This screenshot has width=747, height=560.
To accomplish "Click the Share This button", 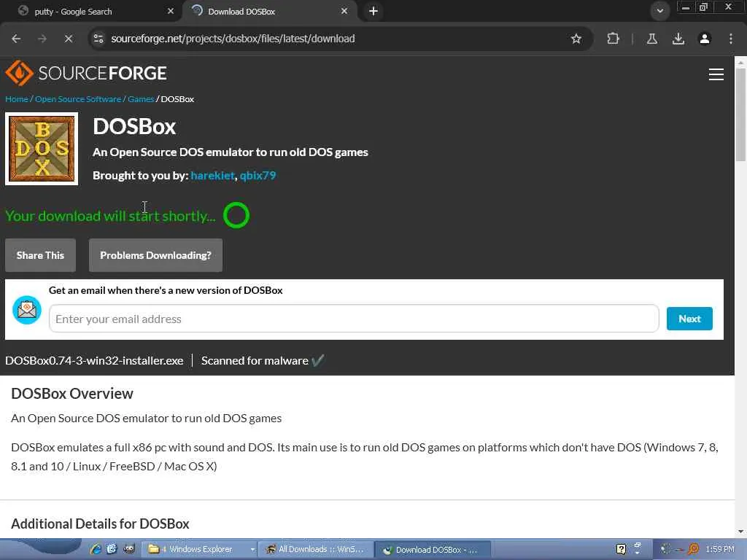I will 40,255.
